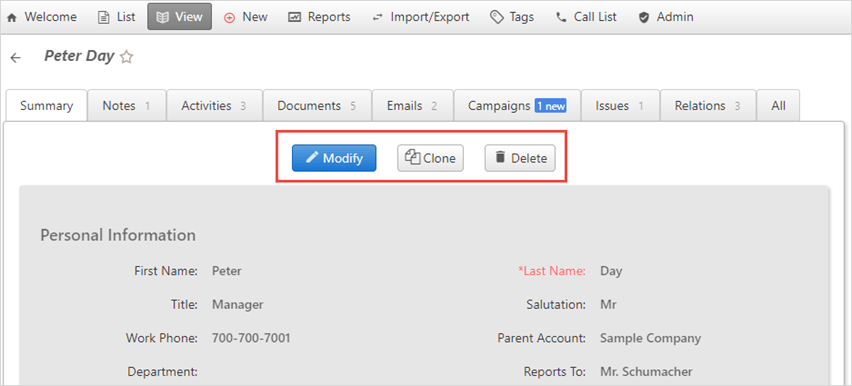This screenshot has width=852, height=386.
Task: Click the Department field label
Action: (162, 372)
